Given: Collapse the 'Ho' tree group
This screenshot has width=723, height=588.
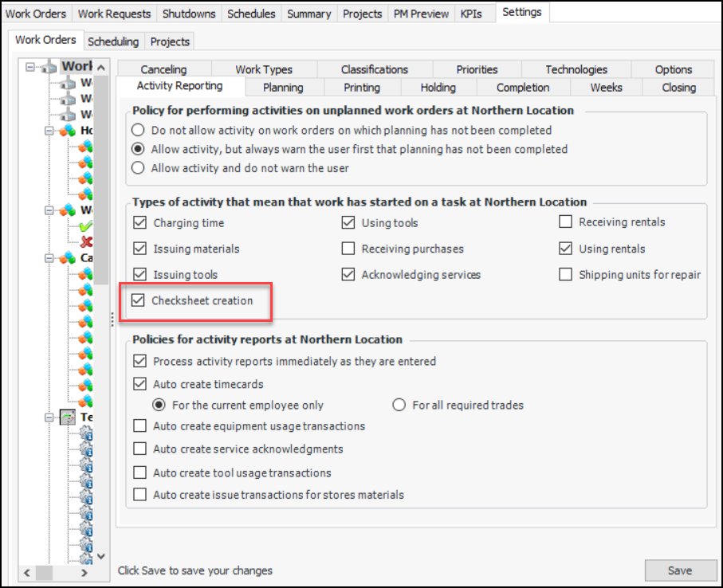Looking at the screenshot, I should (49, 131).
